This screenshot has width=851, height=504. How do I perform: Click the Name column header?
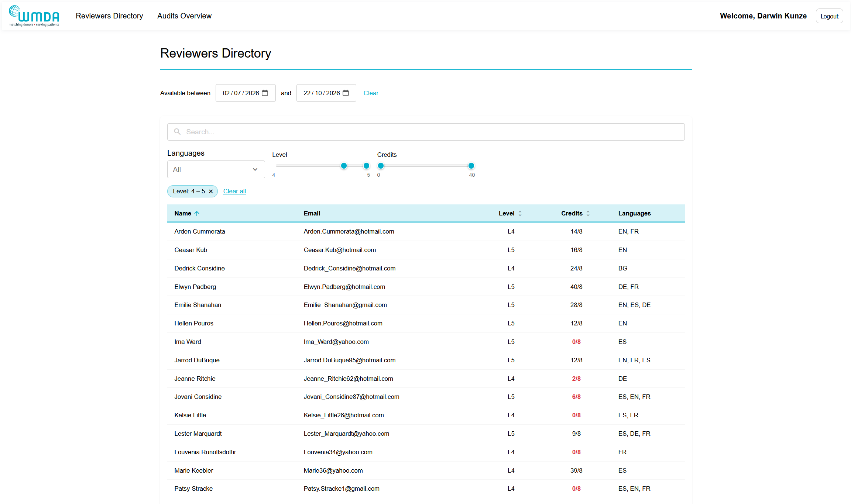point(183,213)
